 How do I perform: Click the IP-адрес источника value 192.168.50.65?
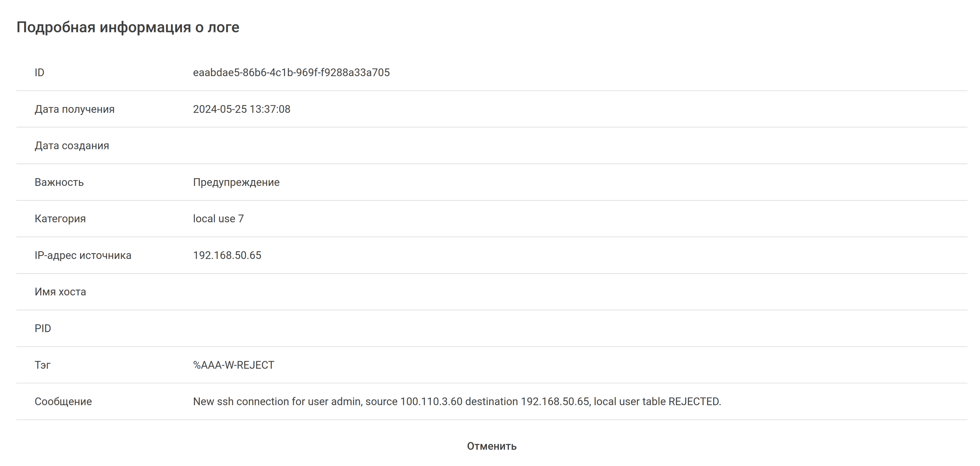(227, 255)
